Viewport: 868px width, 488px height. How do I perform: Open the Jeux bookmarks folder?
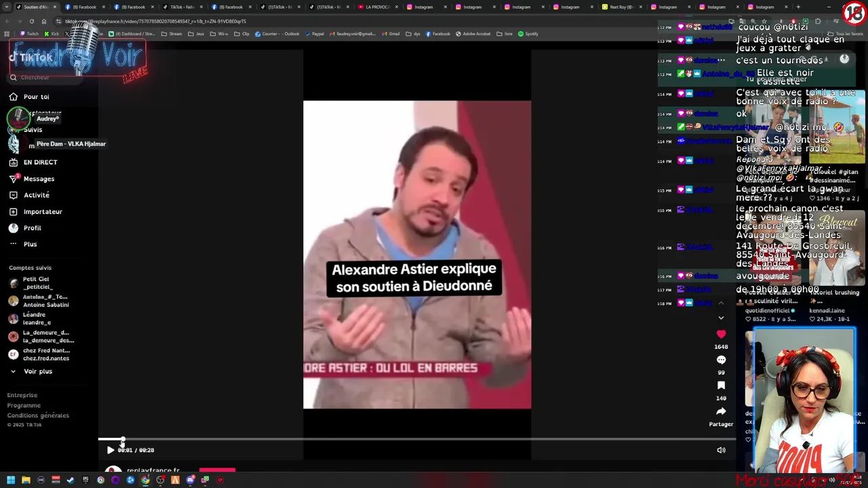click(x=195, y=34)
